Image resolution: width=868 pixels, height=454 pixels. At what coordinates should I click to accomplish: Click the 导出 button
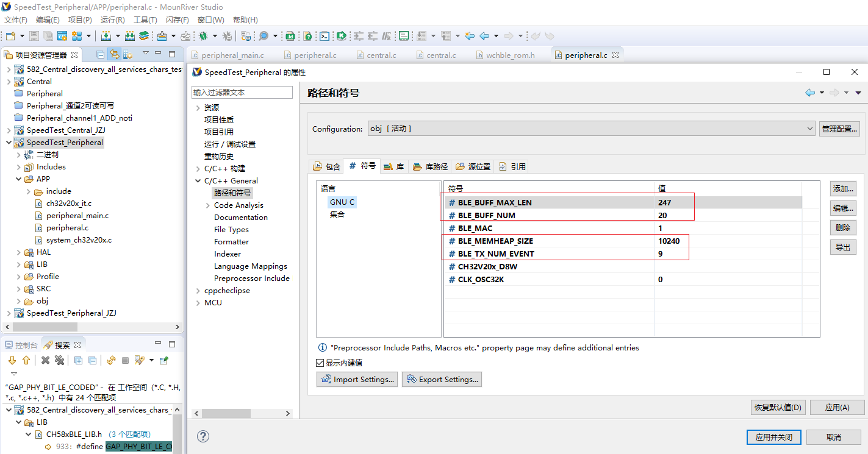click(843, 247)
